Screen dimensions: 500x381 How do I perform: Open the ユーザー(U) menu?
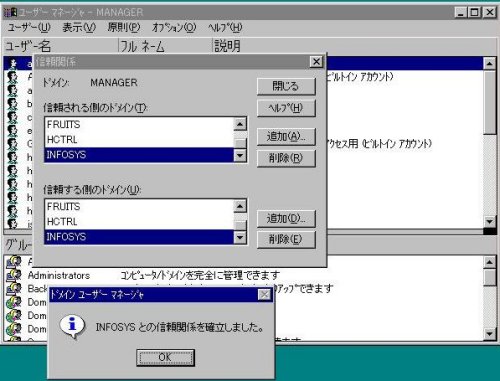29,28
